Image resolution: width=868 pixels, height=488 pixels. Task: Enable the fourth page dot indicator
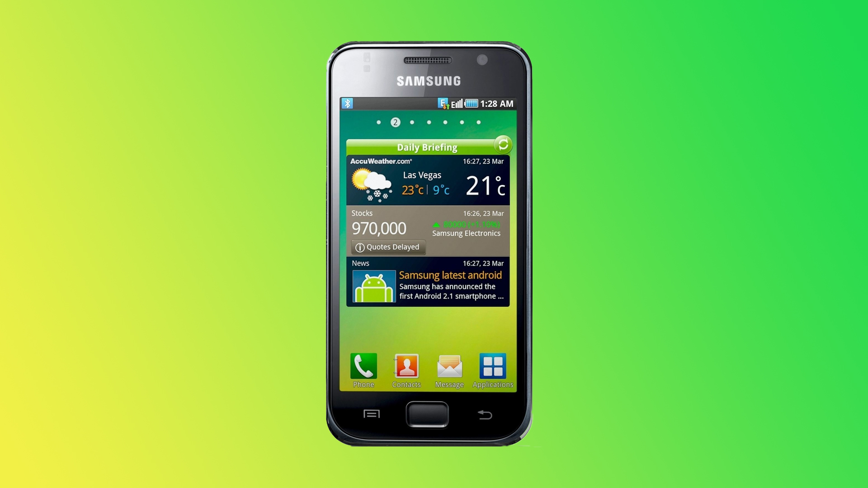[x=429, y=122]
